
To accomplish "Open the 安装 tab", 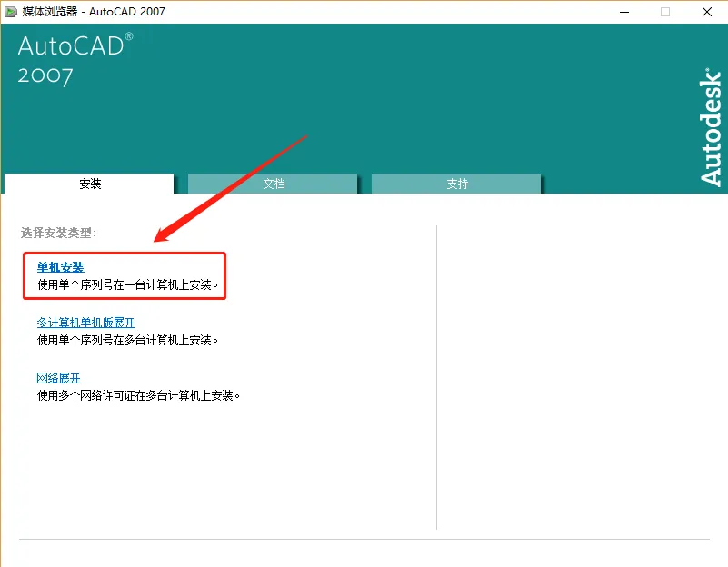I will tap(89, 184).
